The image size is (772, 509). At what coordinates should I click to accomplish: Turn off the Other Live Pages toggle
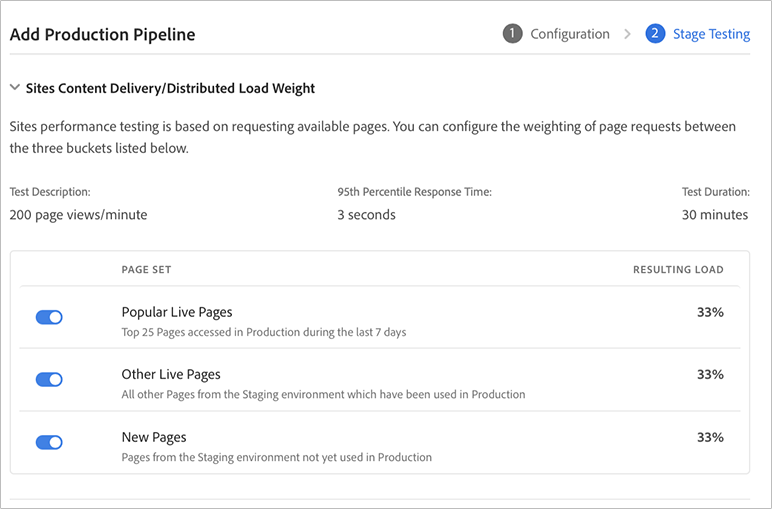(x=49, y=380)
